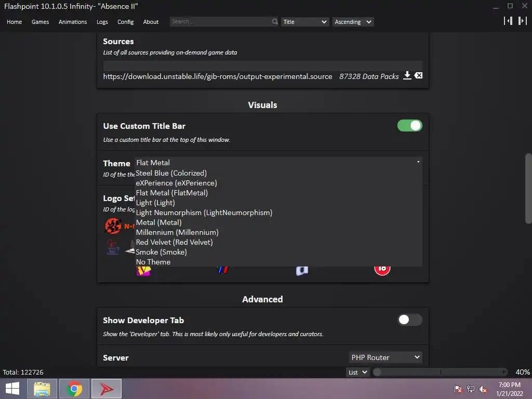The image size is (532, 399).
Task: Disable the Use Custom Title Bar switch
Action: click(409, 126)
